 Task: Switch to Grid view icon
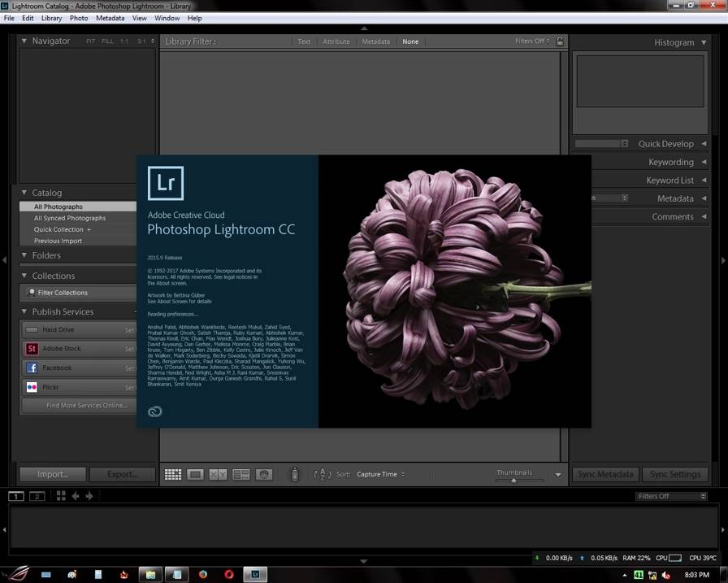point(172,474)
